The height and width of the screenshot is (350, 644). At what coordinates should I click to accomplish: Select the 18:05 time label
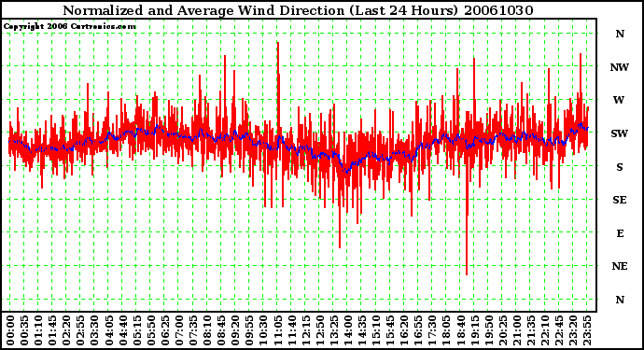point(446,330)
